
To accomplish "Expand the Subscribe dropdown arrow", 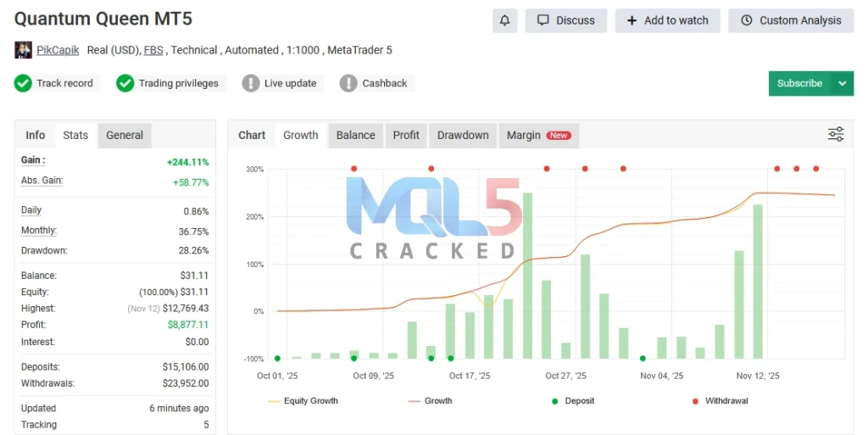I will pos(842,83).
